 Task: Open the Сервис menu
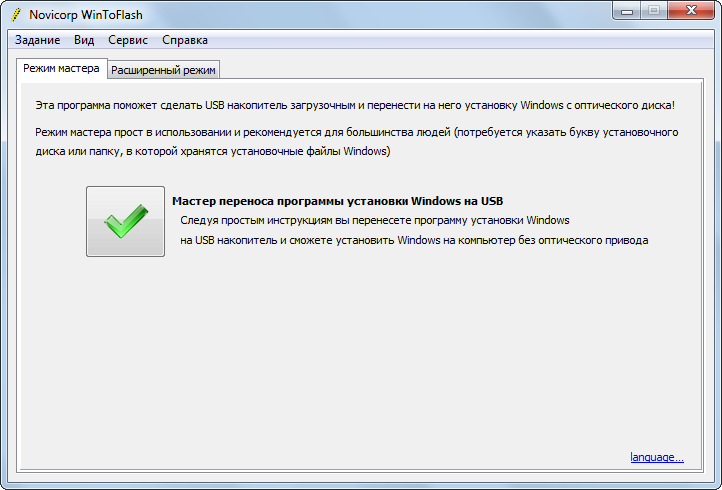[x=128, y=40]
